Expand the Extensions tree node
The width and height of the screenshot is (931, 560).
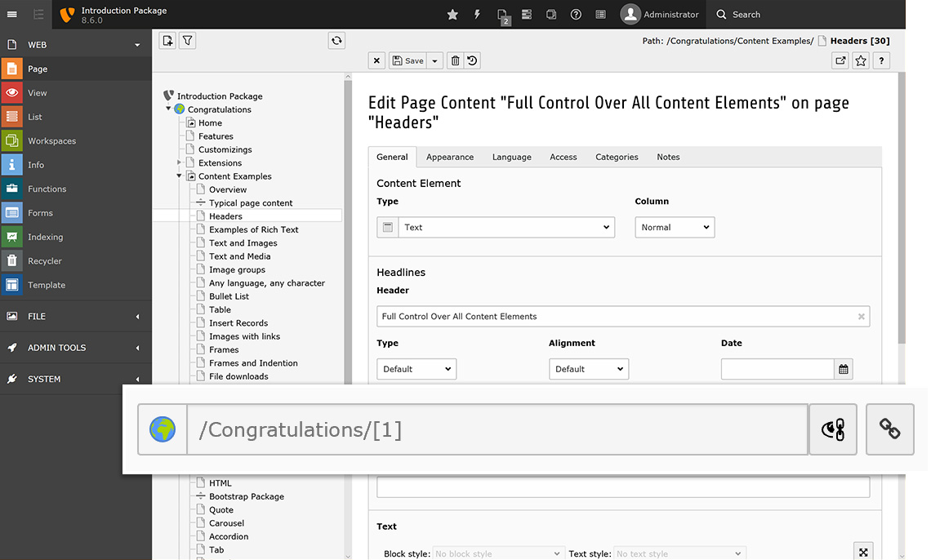pyautogui.click(x=179, y=162)
